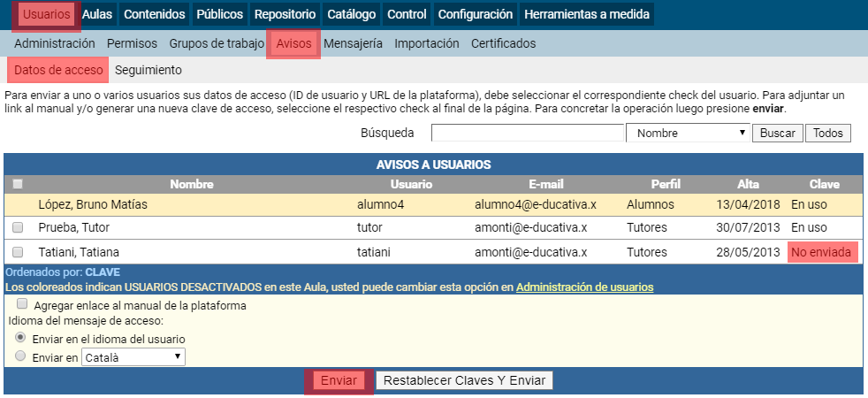The image size is (868, 398).
Task: Open the Seguimiento sub-tab
Action: (148, 70)
